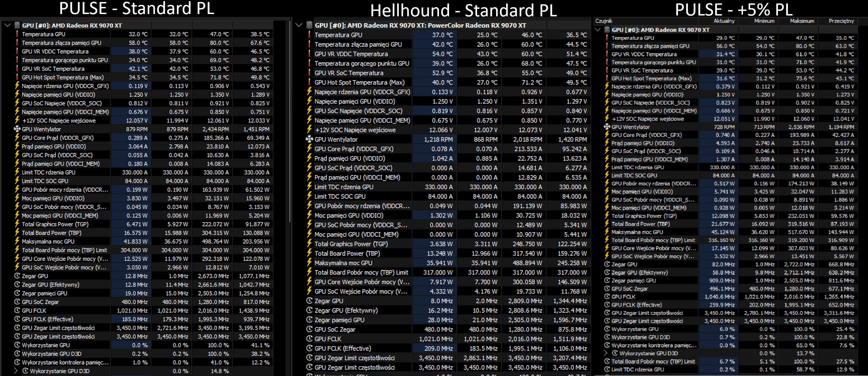Screen dimensions: 868x376
Task: Click GPU chip icon in Hellhound panel header row
Action: tap(309, 25)
